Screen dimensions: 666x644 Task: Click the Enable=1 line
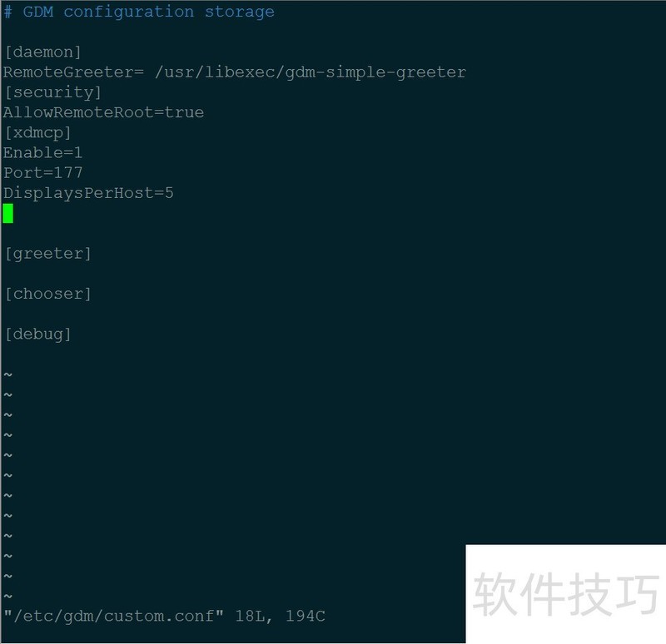pos(42,153)
